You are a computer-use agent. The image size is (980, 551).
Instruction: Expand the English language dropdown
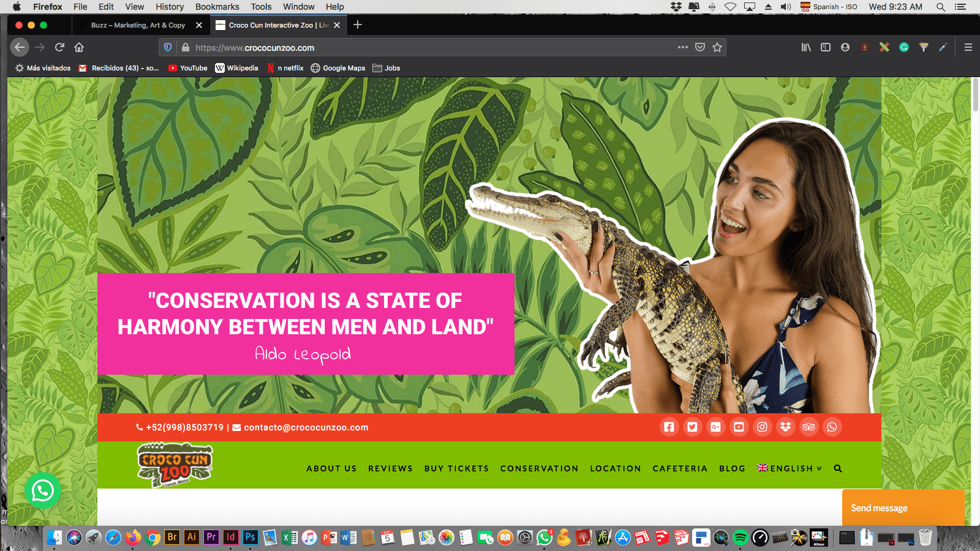point(790,469)
